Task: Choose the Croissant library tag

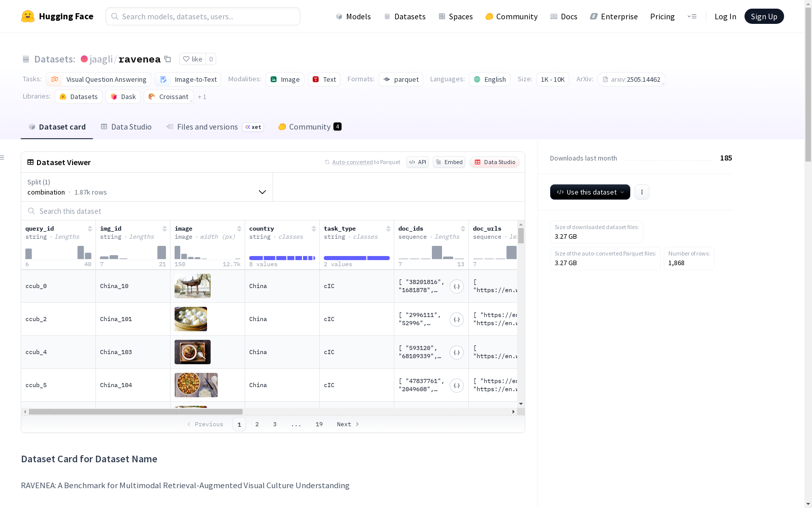Action: (168, 97)
